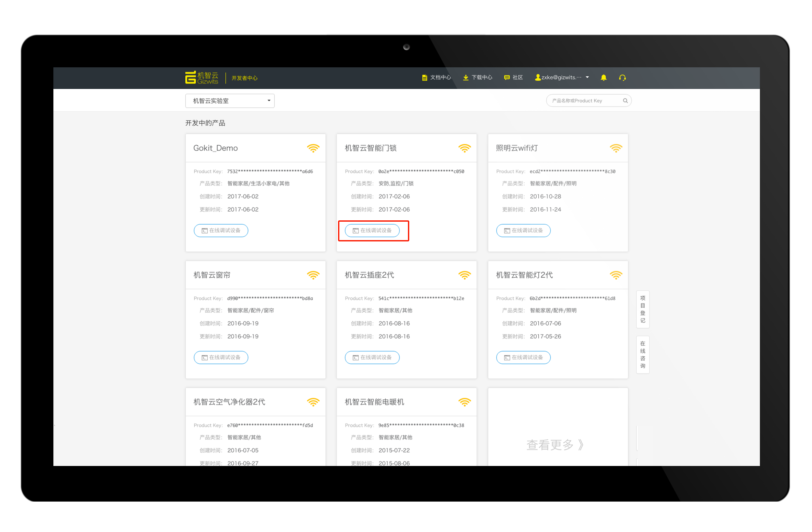
Task: Click 在线调试设备 button on 机智云智能门锁 card
Action: [x=372, y=231]
